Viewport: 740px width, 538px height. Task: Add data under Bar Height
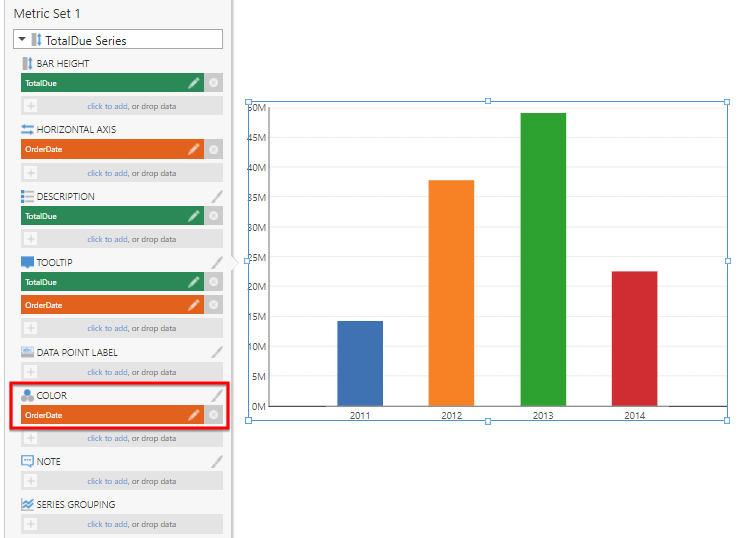click(122, 106)
